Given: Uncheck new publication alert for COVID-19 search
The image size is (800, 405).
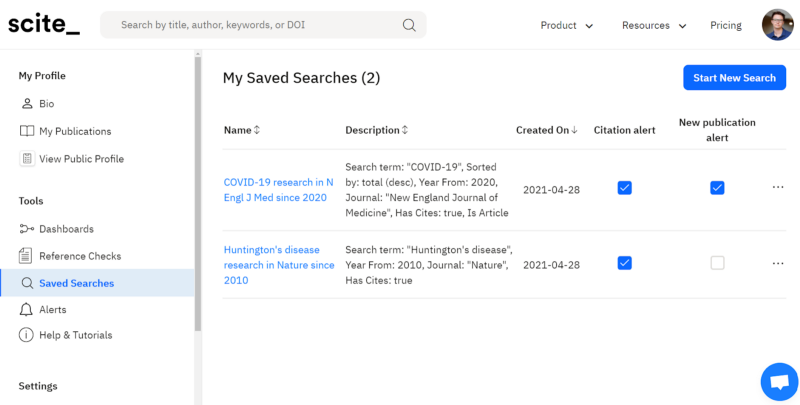Looking at the screenshot, I should click(717, 188).
